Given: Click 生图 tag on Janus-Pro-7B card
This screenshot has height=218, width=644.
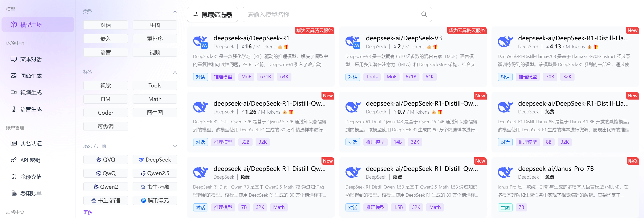Looking at the screenshot, I should [505, 207].
